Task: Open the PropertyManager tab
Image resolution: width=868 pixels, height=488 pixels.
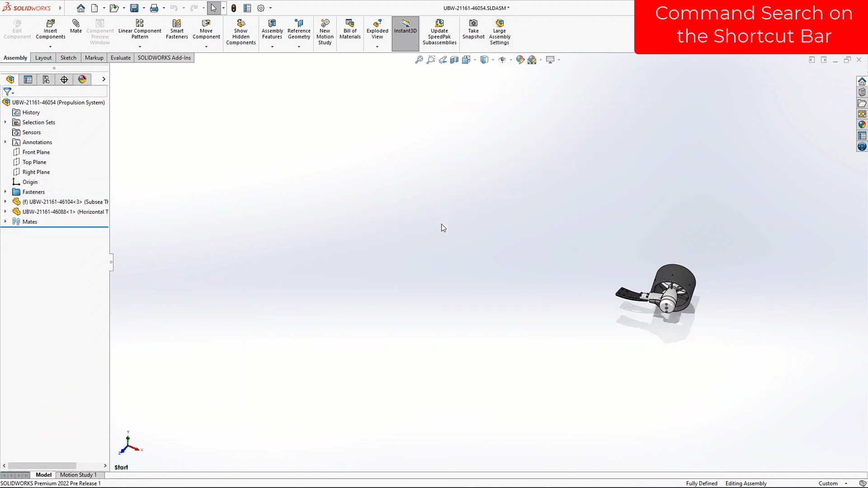Action: tap(28, 80)
